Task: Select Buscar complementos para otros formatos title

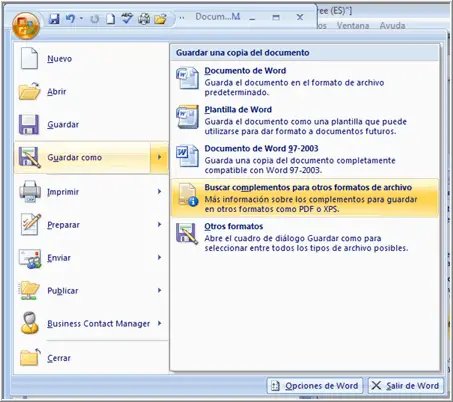Action: 308,187
